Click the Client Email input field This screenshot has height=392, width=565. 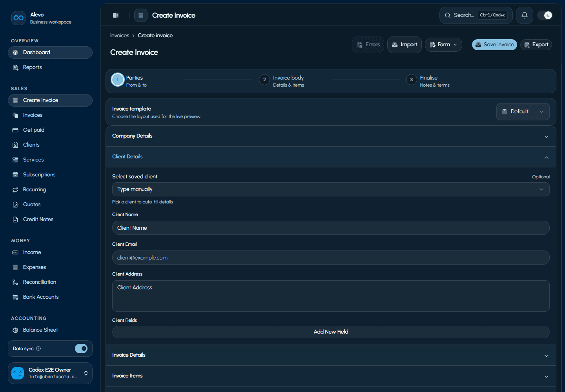tap(331, 258)
